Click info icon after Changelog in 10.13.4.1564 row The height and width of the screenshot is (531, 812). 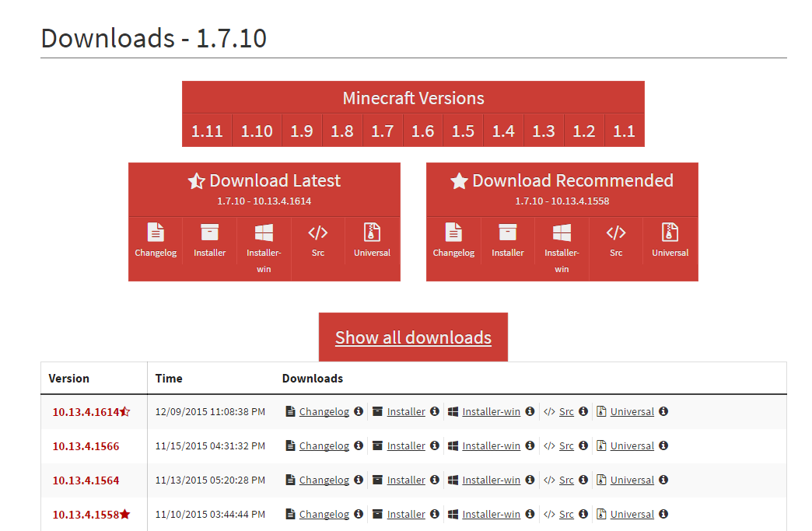coord(359,480)
